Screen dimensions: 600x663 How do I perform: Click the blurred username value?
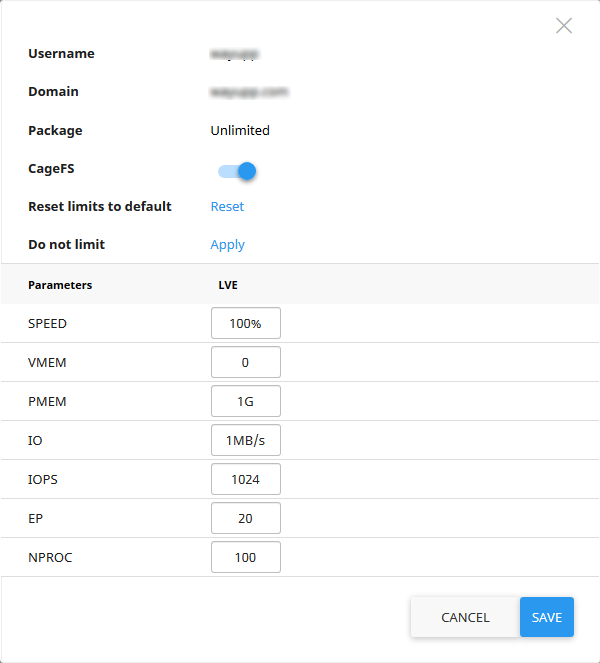point(235,54)
